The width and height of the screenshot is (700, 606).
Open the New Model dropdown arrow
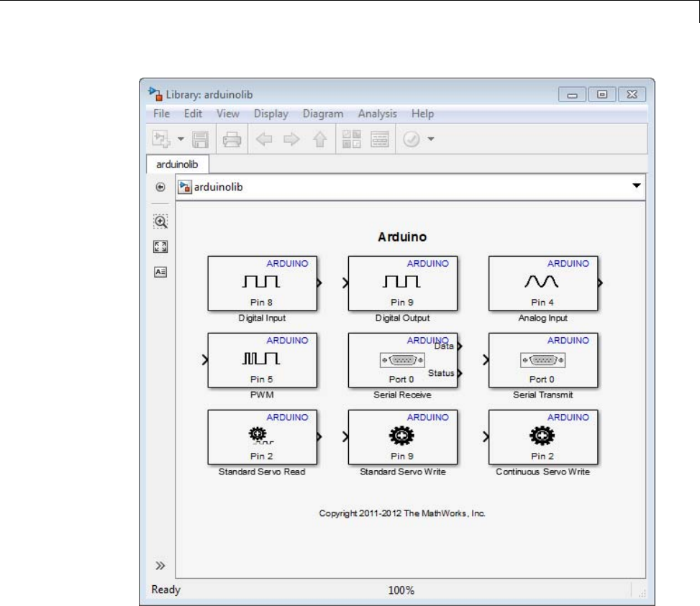click(181, 139)
